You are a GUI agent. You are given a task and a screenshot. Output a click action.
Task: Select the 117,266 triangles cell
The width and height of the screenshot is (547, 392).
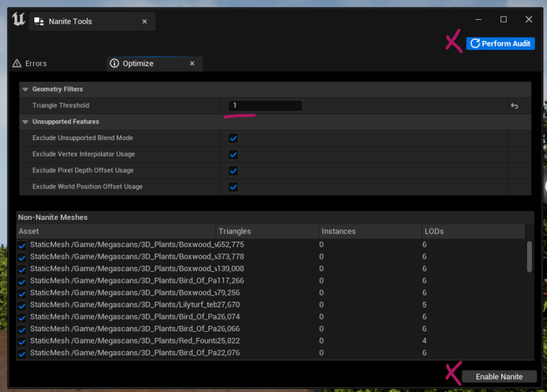[x=230, y=281]
